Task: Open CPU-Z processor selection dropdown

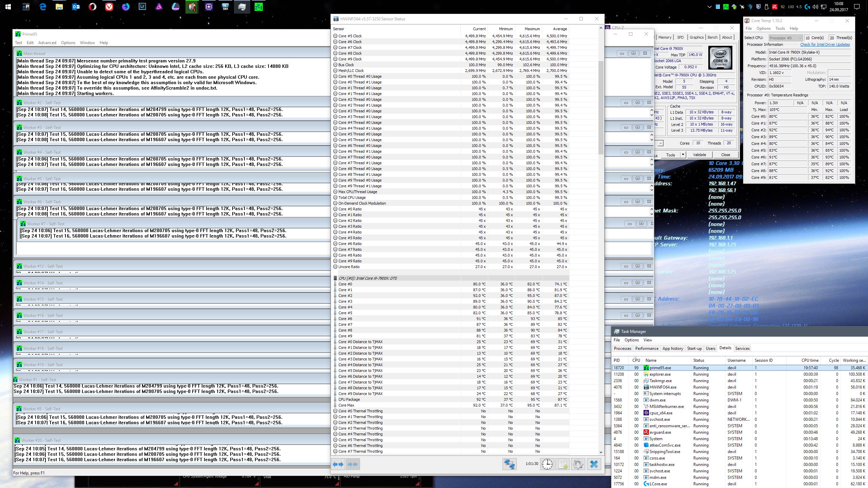Action: click(x=660, y=143)
